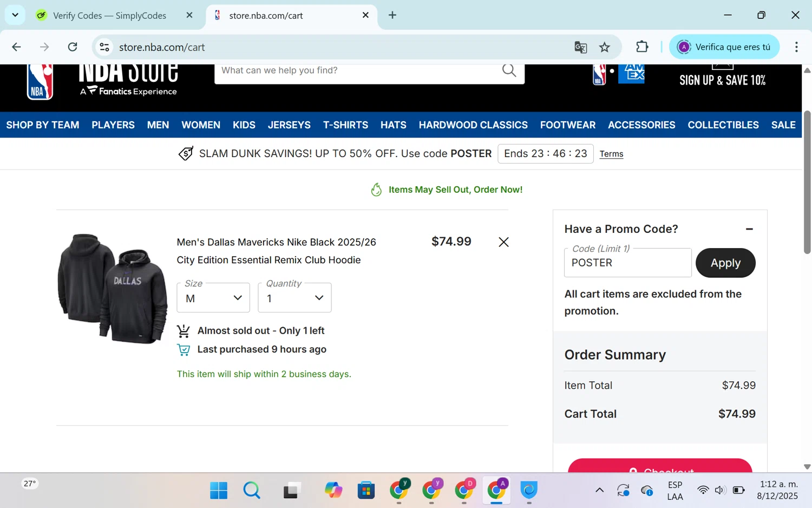This screenshot has width=812, height=508.
Task: Open the KIDS category menu
Action: click(x=244, y=125)
